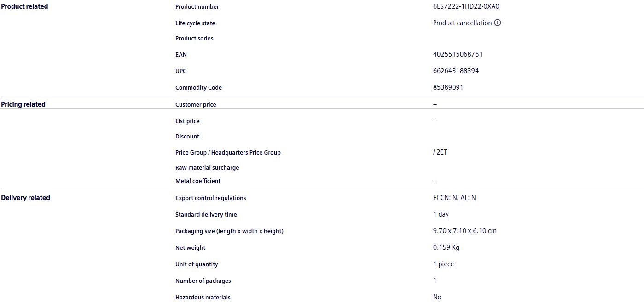The height and width of the screenshot is (304, 644).
Task: Click the net weight 0.159 Kg value
Action: pyautogui.click(x=446, y=247)
